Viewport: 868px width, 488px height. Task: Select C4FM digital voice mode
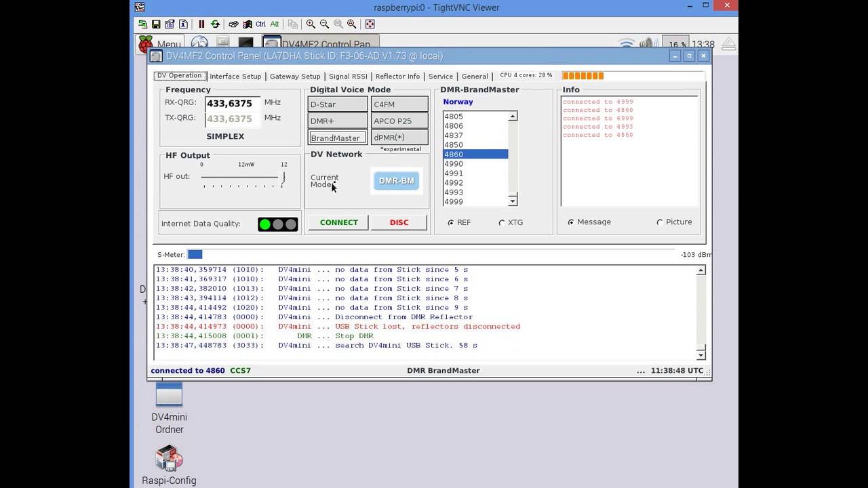point(399,104)
